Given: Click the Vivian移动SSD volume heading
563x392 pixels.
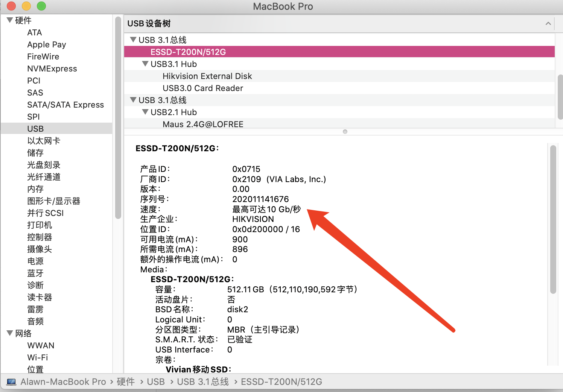Looking at the screenshot, I should coord(199,369).
